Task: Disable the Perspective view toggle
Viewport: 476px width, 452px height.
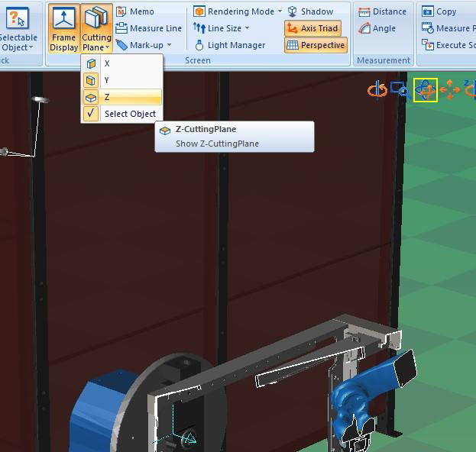Action: 315,45
